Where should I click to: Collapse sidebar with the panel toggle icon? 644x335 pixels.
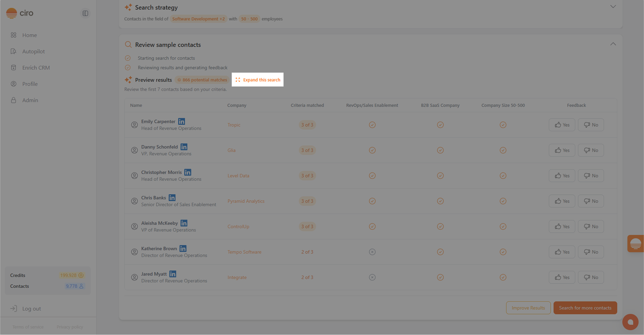click(85, 13)
